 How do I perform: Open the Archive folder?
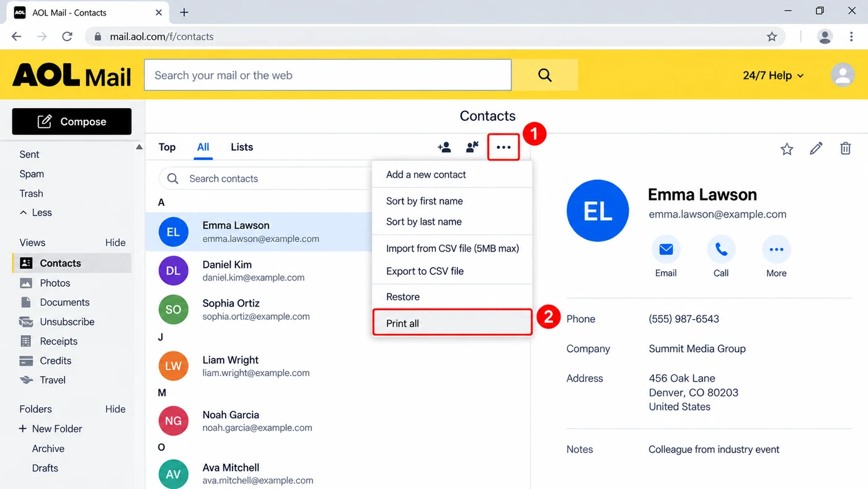[48, 449]
